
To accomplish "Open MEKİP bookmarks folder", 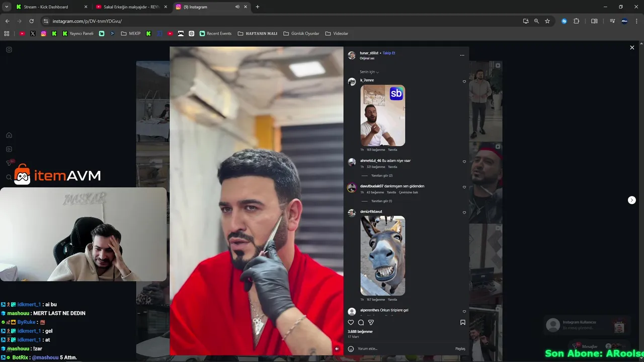I will (x=131, y=33).
